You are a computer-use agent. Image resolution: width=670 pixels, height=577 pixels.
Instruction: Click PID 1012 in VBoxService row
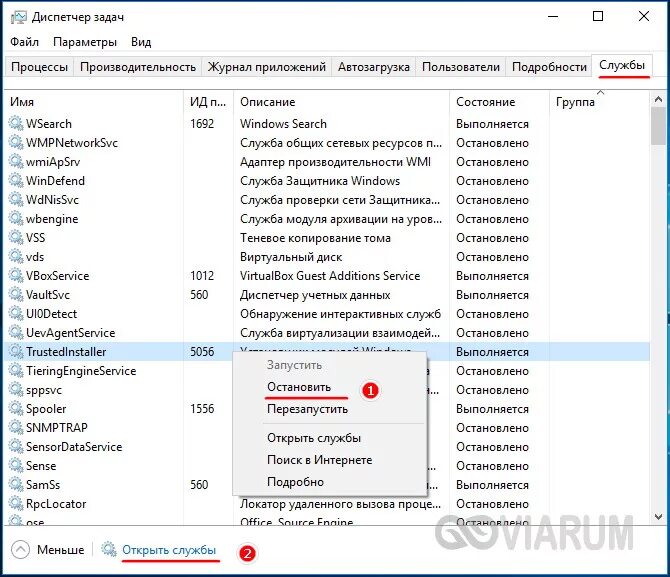coord(202,276)
